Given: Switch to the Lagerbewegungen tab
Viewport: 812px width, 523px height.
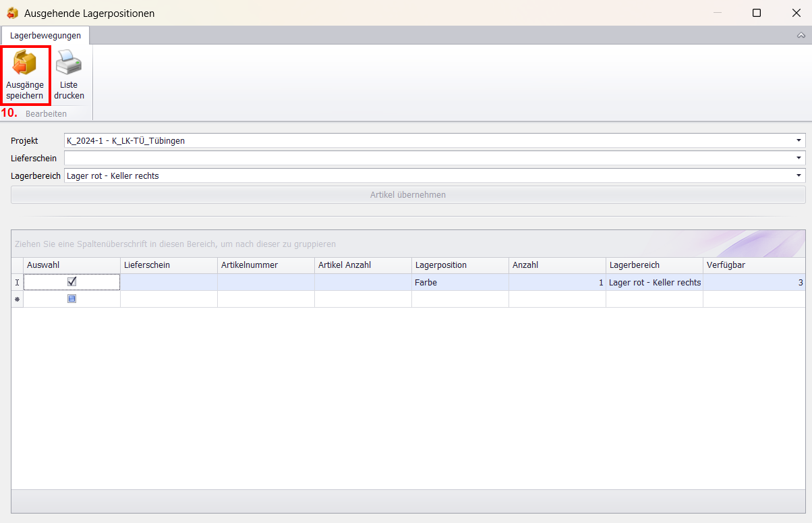Looking at the screenshot, I should (x=45, y=35).
